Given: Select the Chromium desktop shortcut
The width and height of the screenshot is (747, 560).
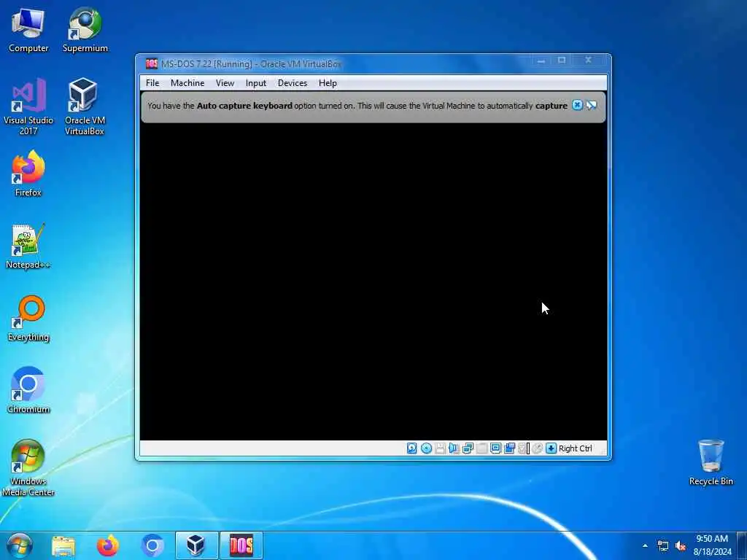Looking at the screenshot, I should tap(28, 391).
